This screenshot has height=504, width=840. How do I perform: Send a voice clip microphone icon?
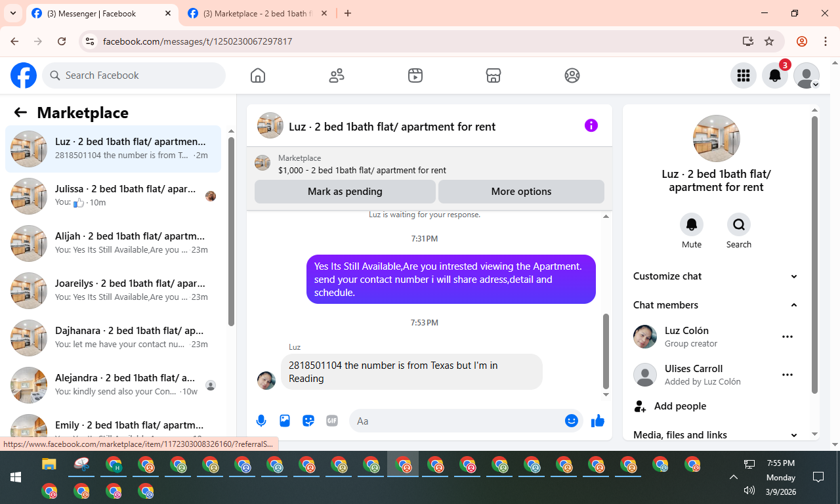pos(261,421)
